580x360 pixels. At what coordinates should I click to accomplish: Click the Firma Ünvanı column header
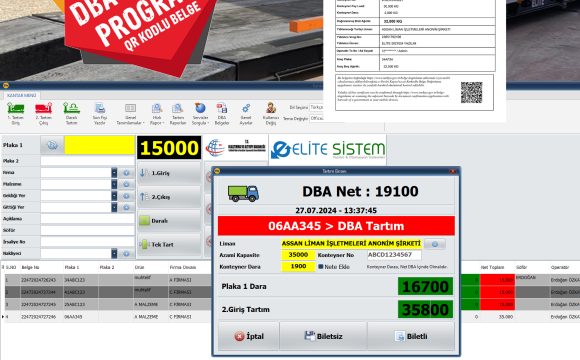tap(183, 267)
